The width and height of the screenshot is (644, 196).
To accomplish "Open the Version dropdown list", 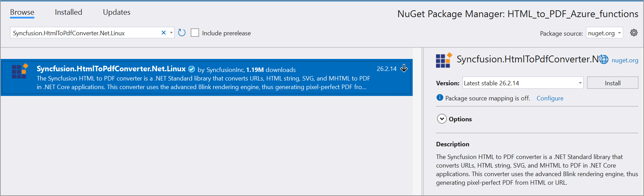I will pyautogui.click(x=580, y=83).
